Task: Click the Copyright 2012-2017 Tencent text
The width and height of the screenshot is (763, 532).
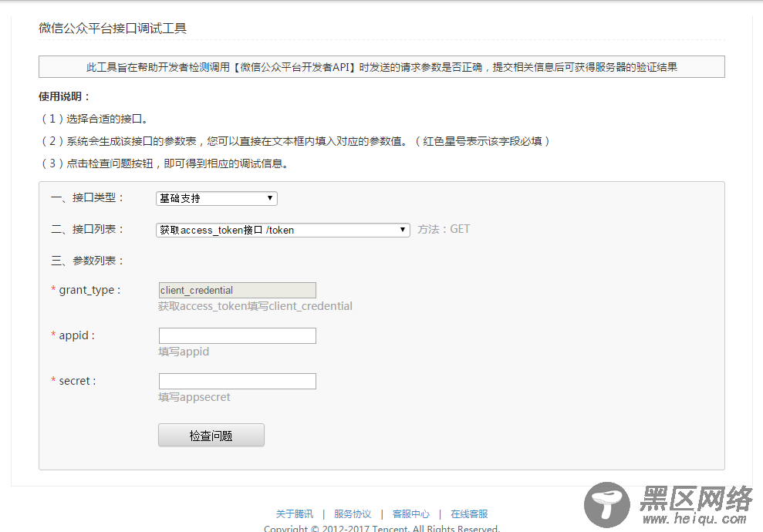Action: pos(382,528)
